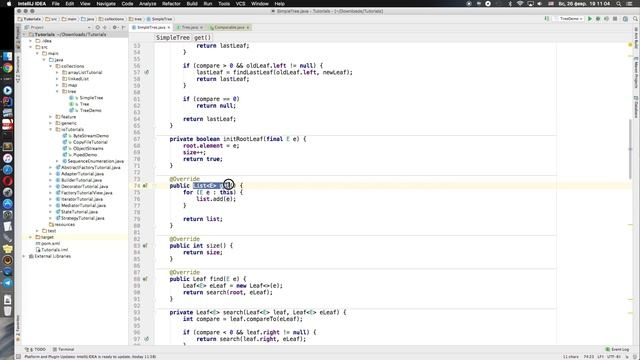640x360 pixels.
Task: Collapse the ioTutorials package node
Action: click(x=51, y=129)
